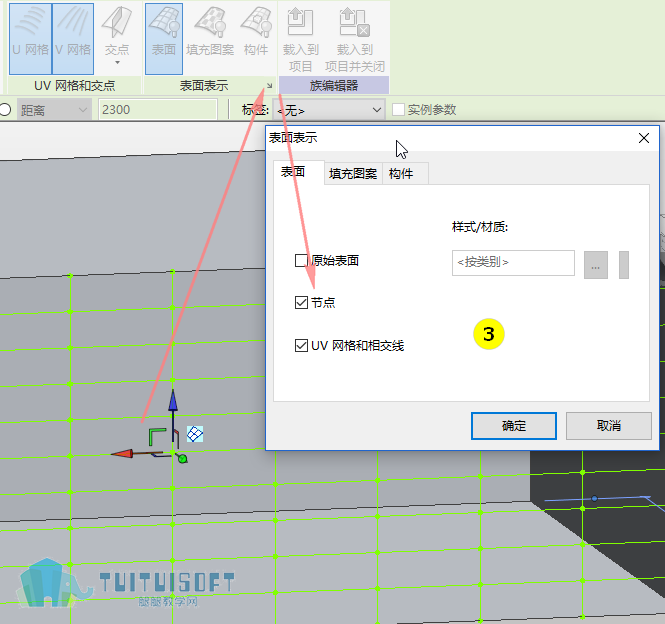
Task: Open the 距离 layout dropdown
Action: pyautogui.click(x=54, y=110)
